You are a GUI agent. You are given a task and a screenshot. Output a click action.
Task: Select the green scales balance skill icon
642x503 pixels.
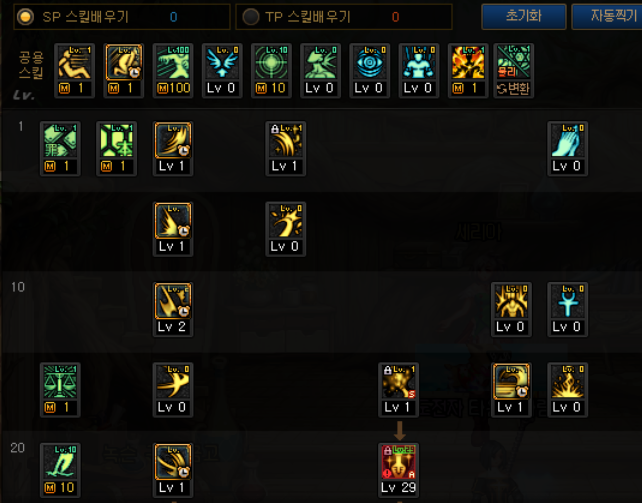point(60,390)
